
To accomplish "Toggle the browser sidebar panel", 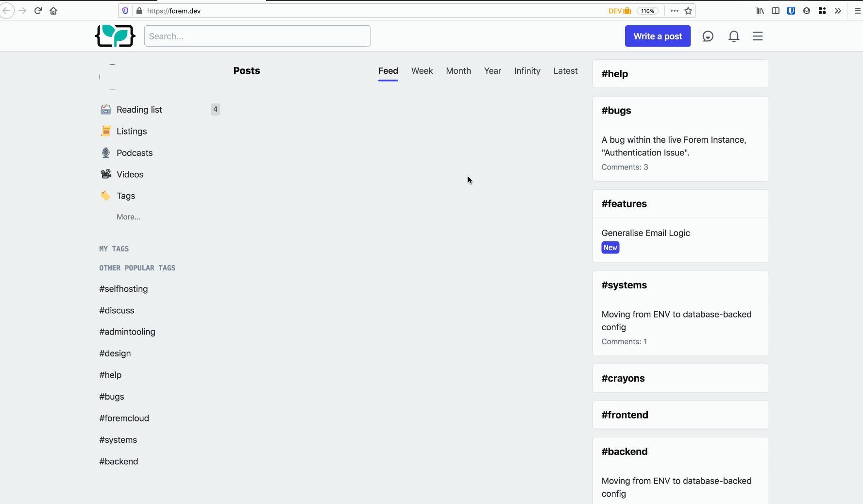I will pos(776,11).
